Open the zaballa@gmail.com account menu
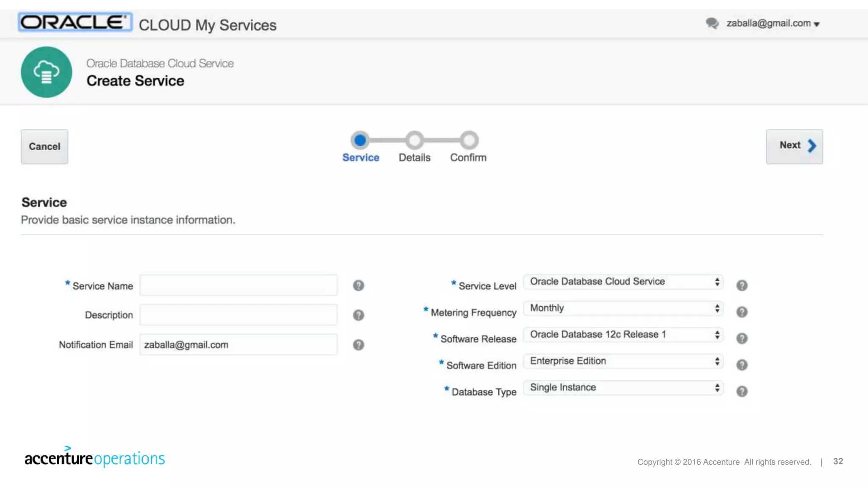868x488 pixels. (x=773, y=24)
